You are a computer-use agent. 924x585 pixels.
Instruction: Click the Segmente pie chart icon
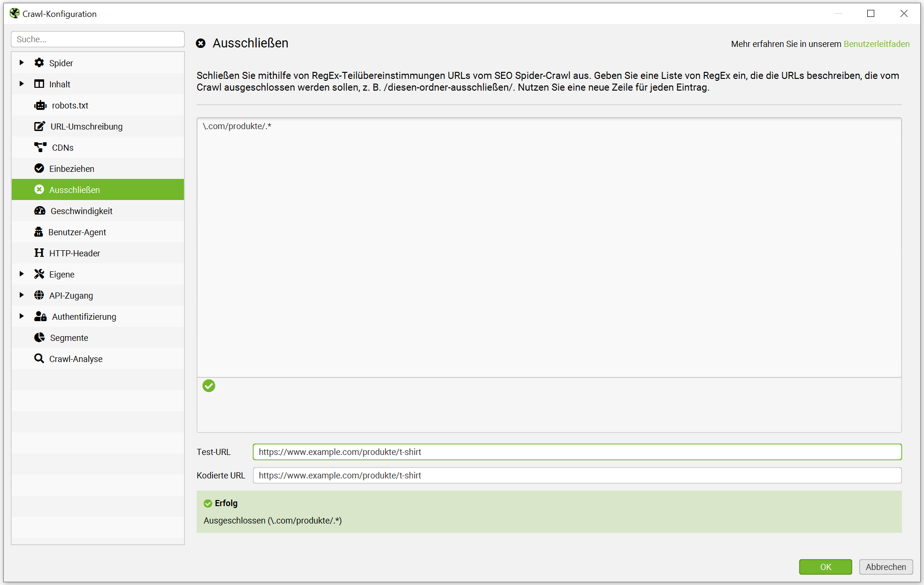(39, 338)
